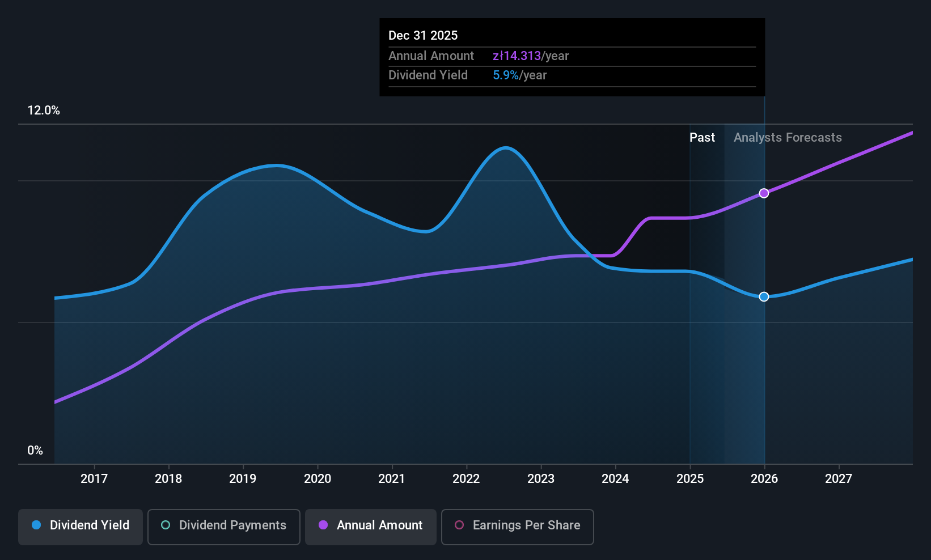Viewport: 931px width, 560px height.
Task: Click the blue dot in Dividend Yield legend
Action: tap(36, 525)
